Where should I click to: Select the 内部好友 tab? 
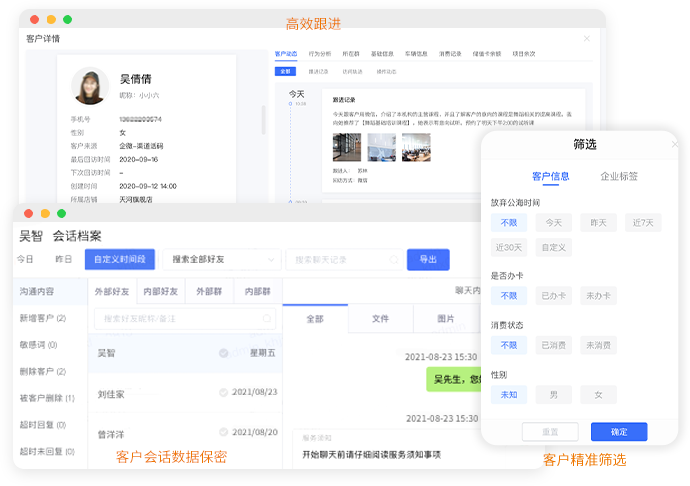click(x=161, y=291)
